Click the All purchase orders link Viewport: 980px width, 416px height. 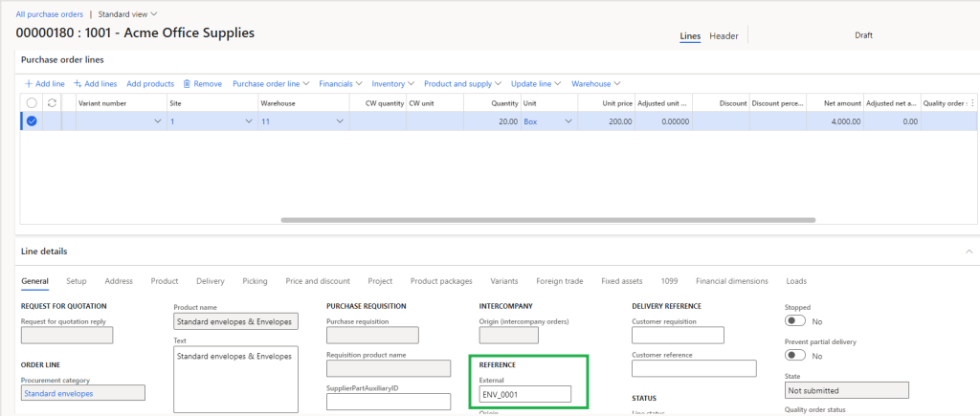[x=49, y=14]
